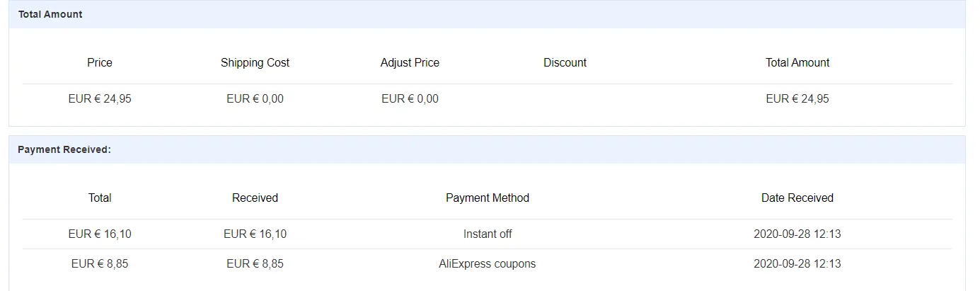Select the Discount column header

point(565,62)
